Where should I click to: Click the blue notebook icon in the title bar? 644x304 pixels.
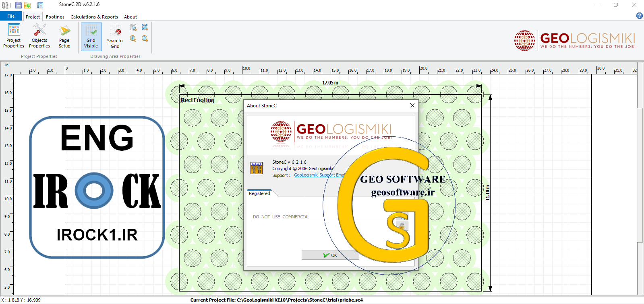tap(40, 5)
